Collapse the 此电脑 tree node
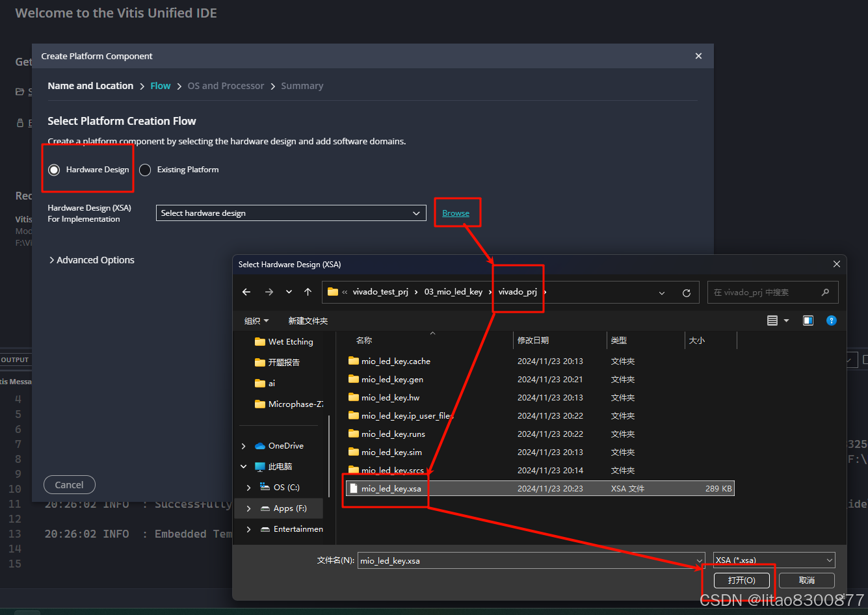Screen dimensions: 868x615 coord(244,467)
